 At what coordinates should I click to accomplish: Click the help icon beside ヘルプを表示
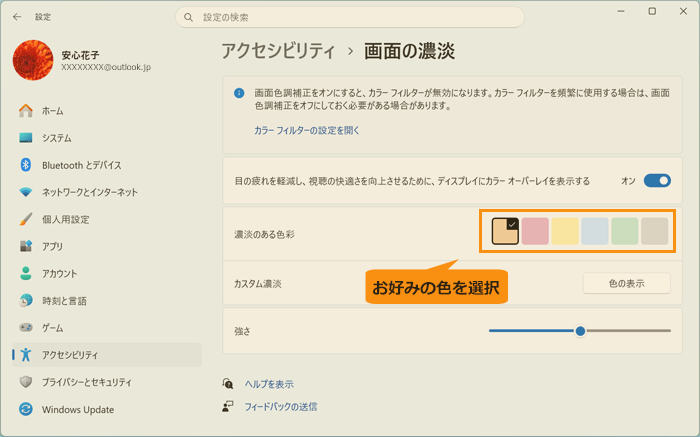point(228,383)
